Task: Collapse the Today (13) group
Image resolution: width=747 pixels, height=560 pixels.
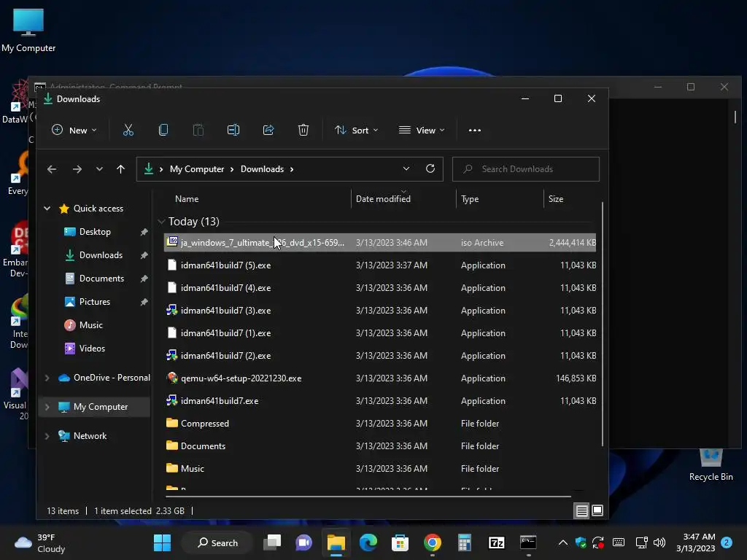Action: (161, 222)
